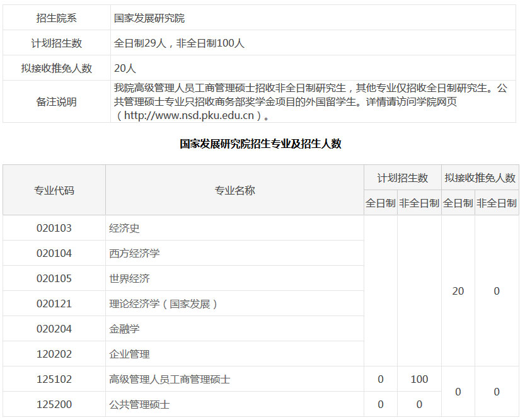Select the 专业名称 column header
The image size is (525, 420).
(x=234, y=190)
